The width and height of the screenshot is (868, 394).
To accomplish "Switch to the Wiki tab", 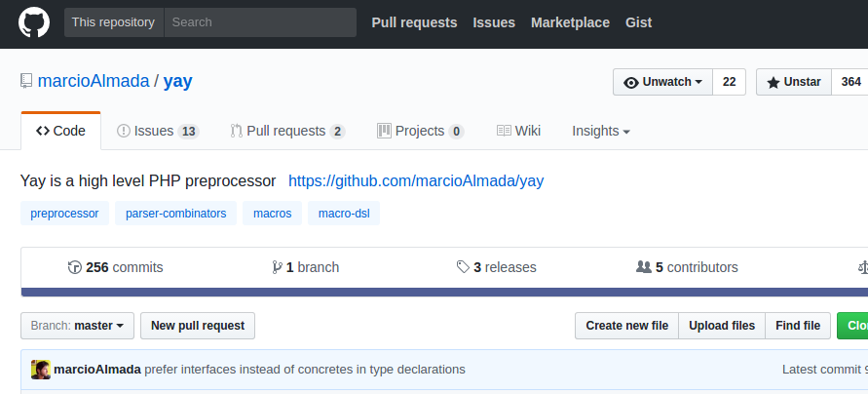I will coord(518,132).
